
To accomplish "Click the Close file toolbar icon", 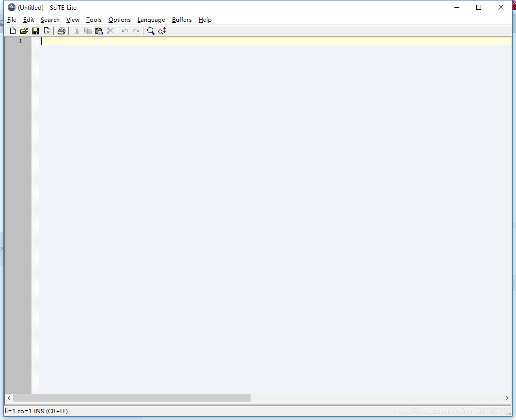I will pyautogui.click(x=47, y=31).
